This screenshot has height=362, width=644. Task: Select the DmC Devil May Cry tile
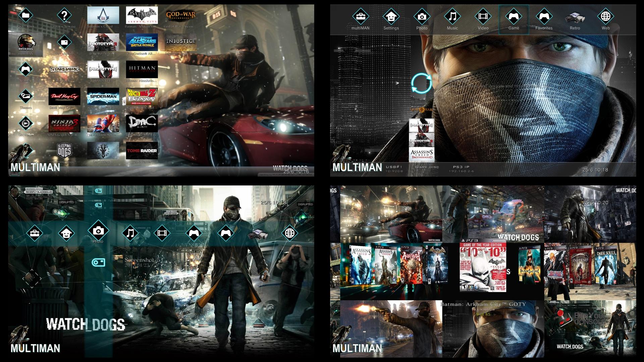tap(142, 123)
